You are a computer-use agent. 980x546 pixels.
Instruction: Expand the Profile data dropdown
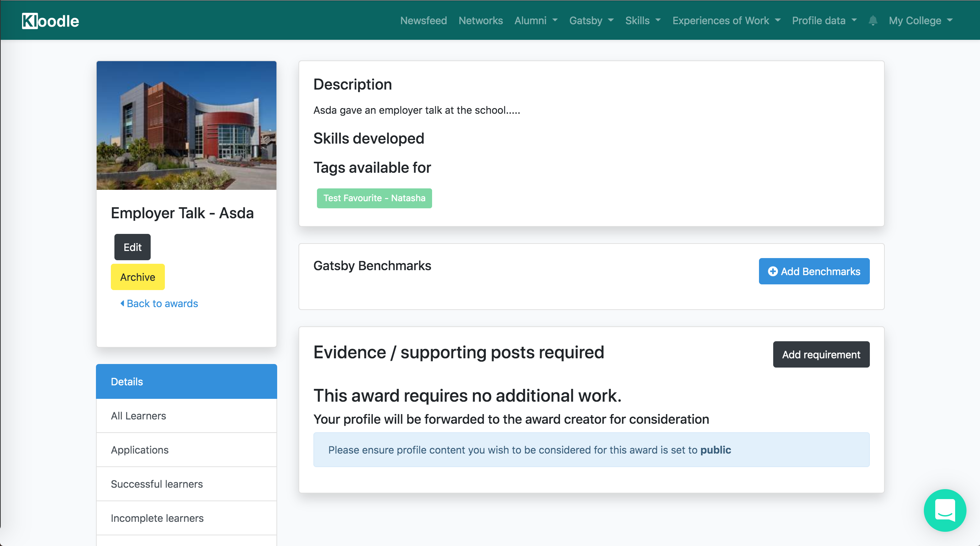824,21
